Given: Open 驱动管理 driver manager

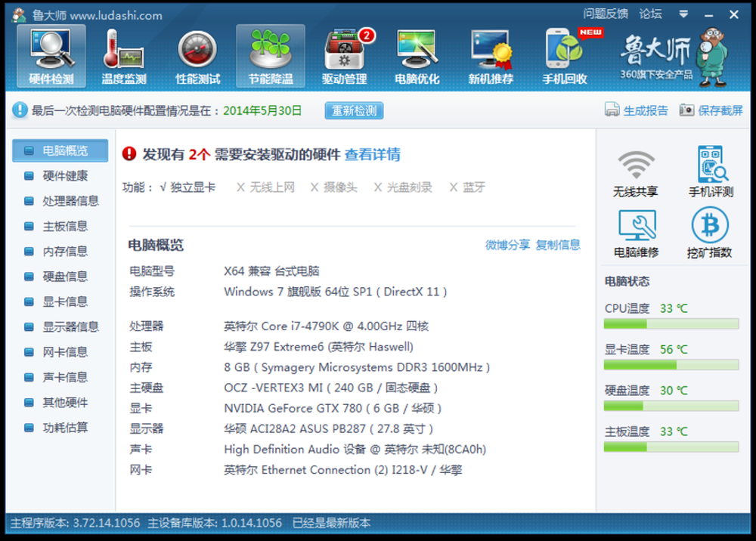Looking at the screenshot, I should click(344, 57).
